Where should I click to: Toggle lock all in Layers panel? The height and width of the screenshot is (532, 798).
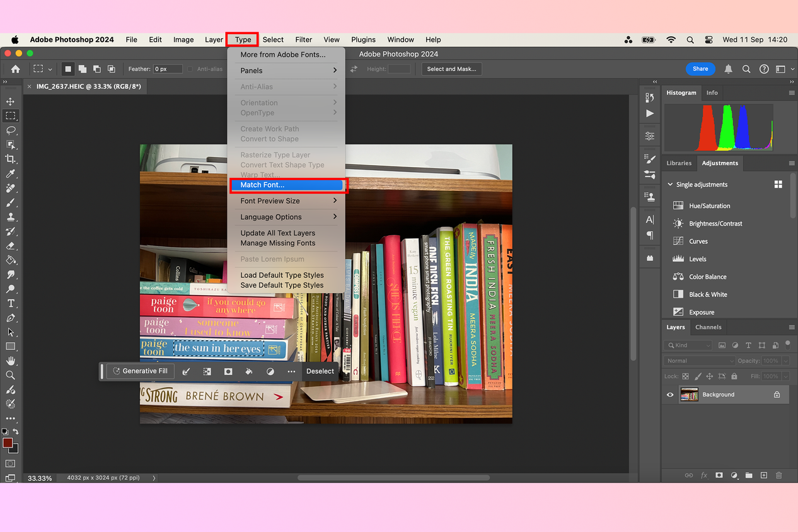click(734, 376)
